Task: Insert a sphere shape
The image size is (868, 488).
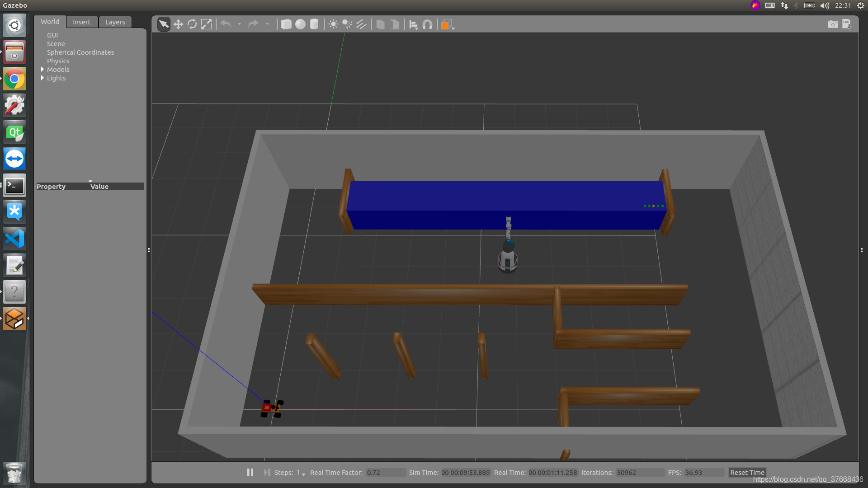Action: [x=300, y=24]
